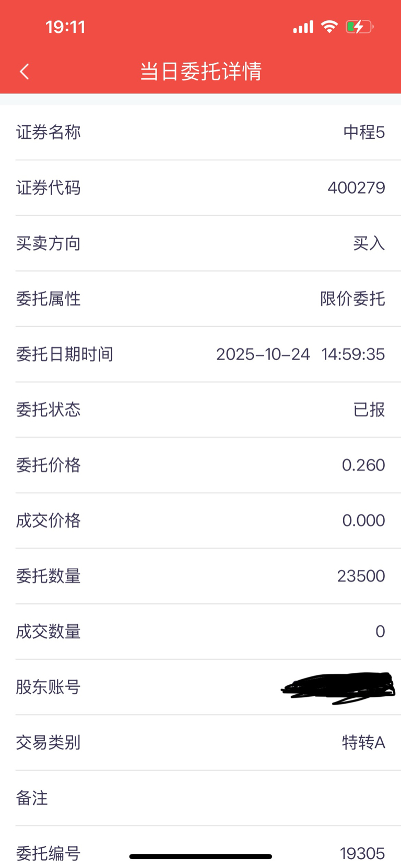Tap the security code 400279
The height and width of the screenshot is (868, 401).
(x=356, y=188)
